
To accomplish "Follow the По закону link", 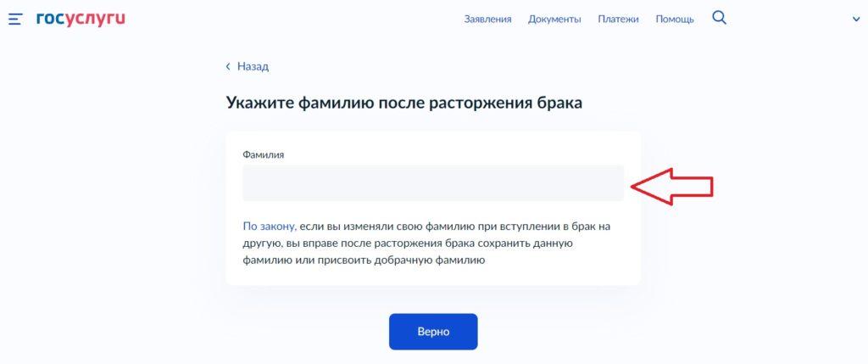I will [x=269, y=227].
